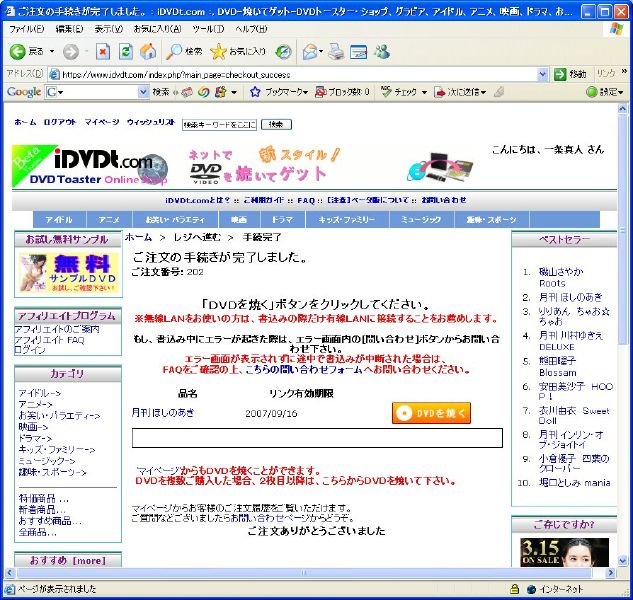Click the History icon in toolbar
This screenshot has width=633, height=600.
[x=283, y=52]
